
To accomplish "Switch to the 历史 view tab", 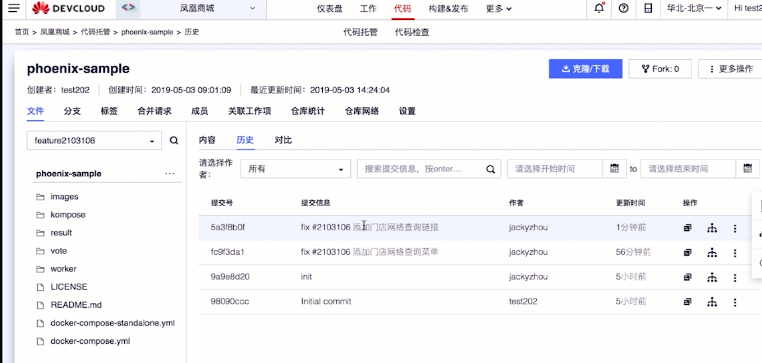I will tap(245, 140).
